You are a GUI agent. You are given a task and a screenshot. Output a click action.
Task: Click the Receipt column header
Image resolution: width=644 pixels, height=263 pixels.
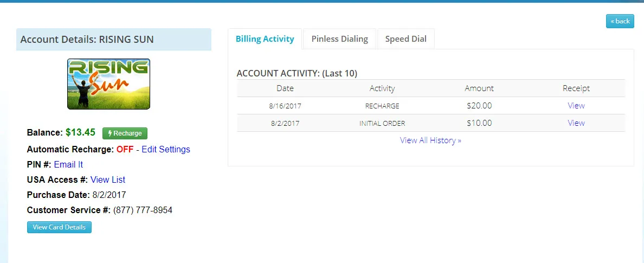click(576, 88)
